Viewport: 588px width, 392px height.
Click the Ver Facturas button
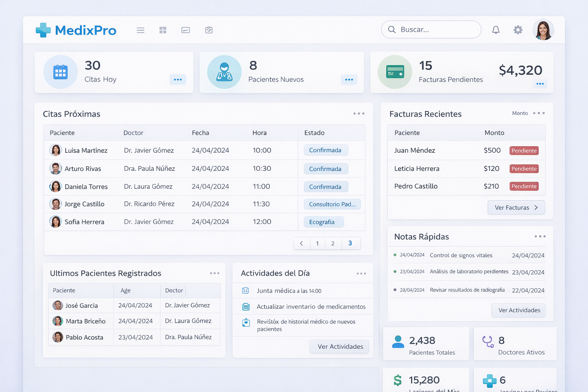pos(516,207)
